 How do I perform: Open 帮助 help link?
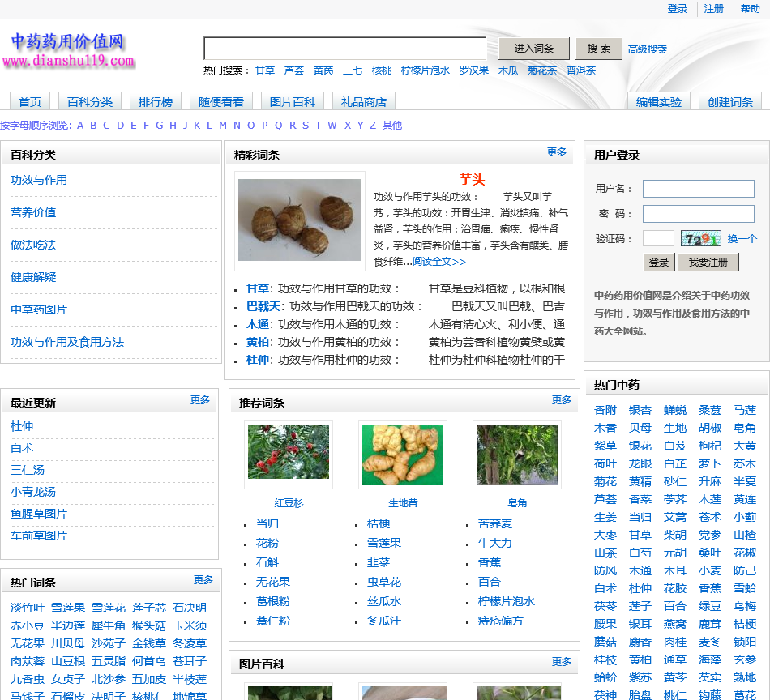pos(750,9)
